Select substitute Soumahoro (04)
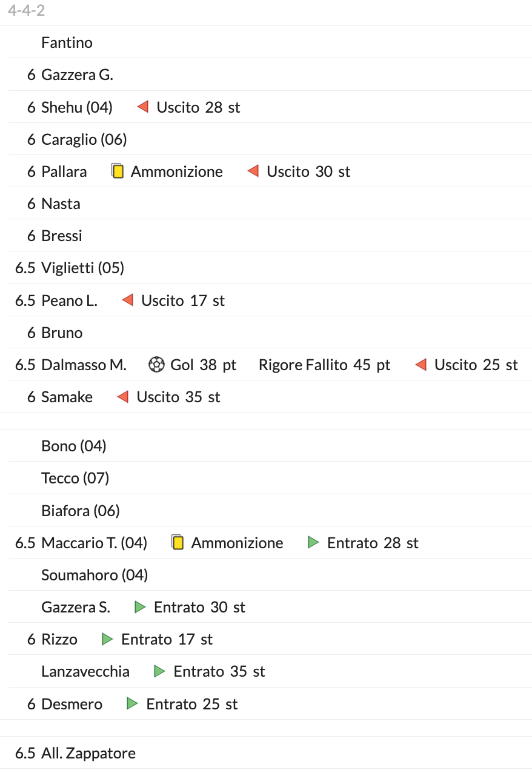This screenshot has height=773, width=532. point(95,575)
